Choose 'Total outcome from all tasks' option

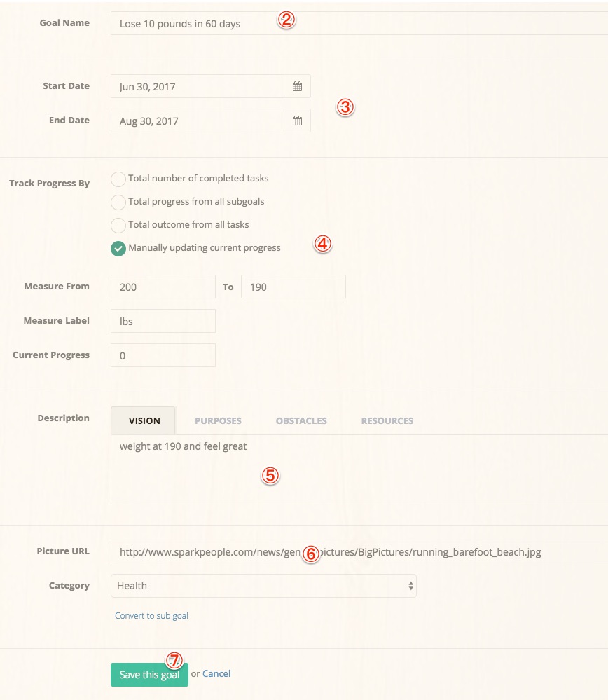[118, 226]
